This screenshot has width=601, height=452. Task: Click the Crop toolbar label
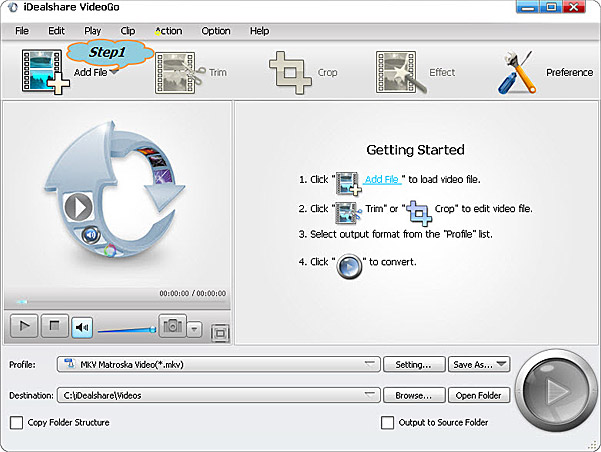click(327, 72)
